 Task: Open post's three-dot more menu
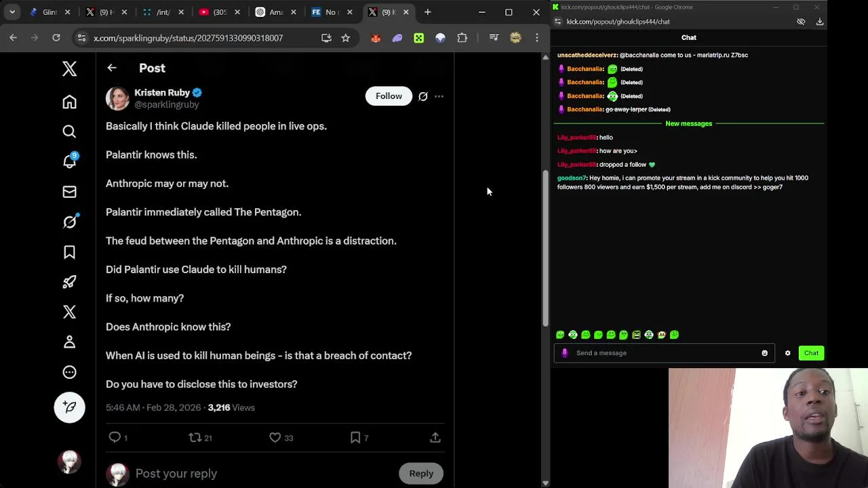(439, 96)
